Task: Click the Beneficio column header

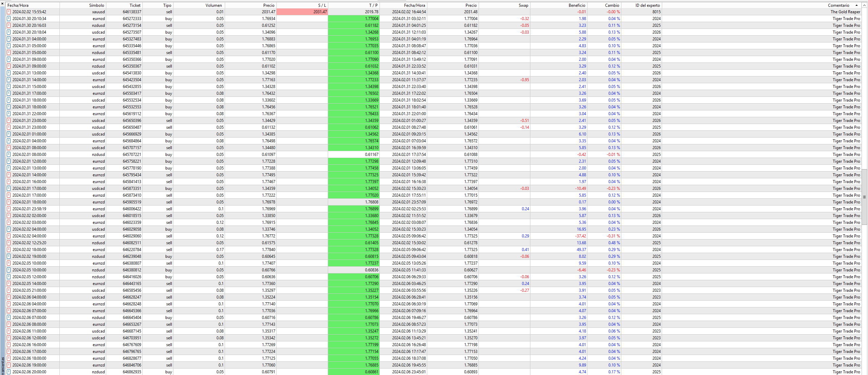Action: 577,5
